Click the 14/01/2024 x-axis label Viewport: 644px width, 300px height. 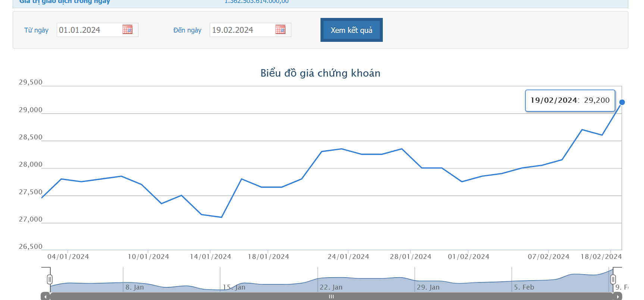tap(210, 257)
